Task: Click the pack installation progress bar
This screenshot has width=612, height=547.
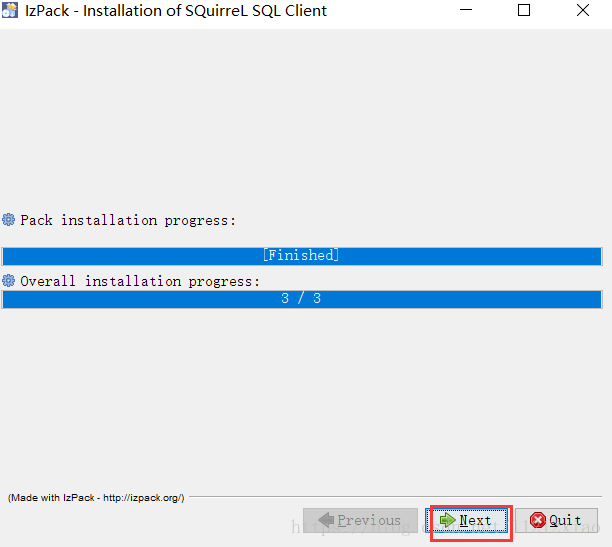Action: (302, 256)
